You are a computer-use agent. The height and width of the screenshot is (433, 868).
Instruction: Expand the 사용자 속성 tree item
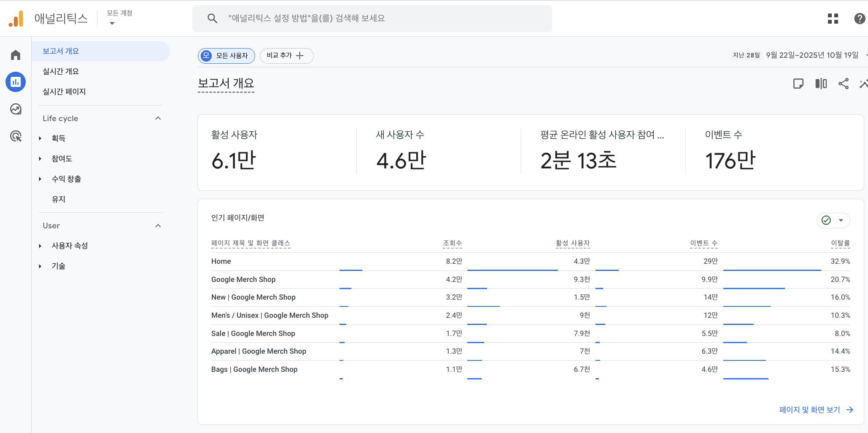click(40, 246)
